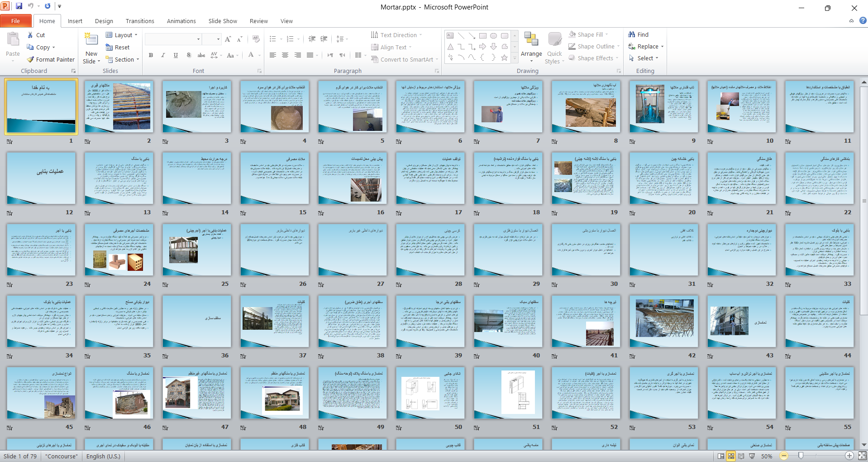Click the Format Painter brush
The height and width of the screenshot is (462, 868).
[x=30, y=59]
